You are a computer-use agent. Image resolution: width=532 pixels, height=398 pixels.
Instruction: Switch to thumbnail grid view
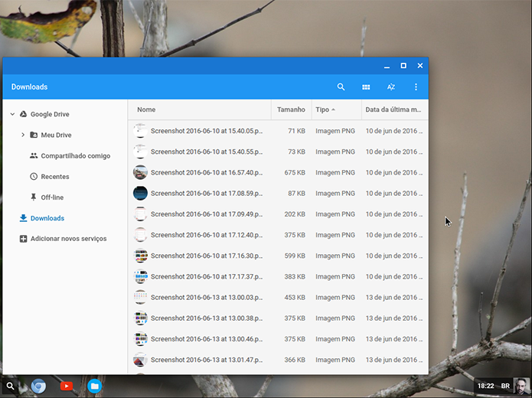(366, 87)
